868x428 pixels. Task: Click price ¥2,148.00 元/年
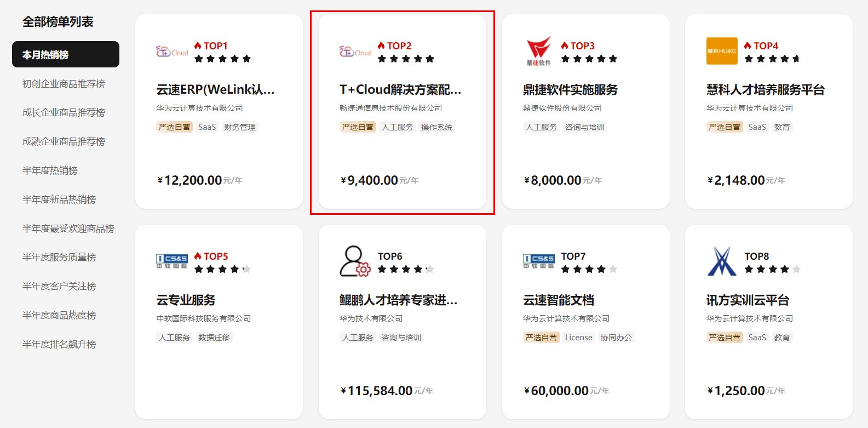746,180
